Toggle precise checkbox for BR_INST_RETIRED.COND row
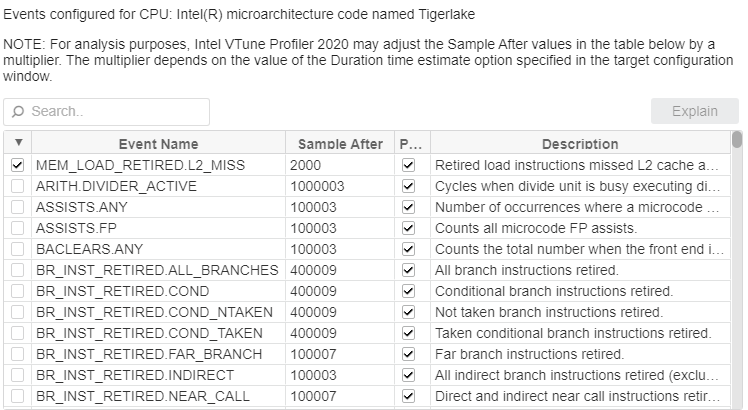The image size is (748, 410). [x=407, y=291]
